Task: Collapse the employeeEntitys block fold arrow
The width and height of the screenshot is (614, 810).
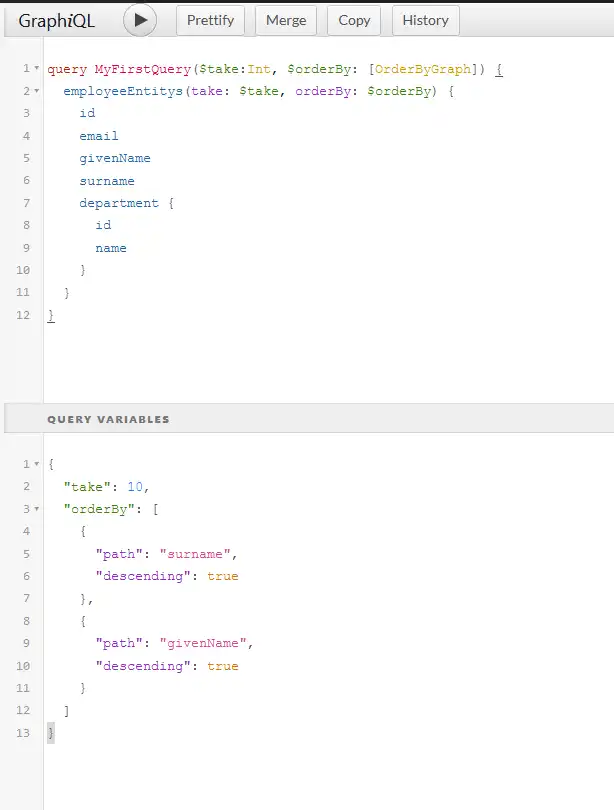Action: pos(37,91)
